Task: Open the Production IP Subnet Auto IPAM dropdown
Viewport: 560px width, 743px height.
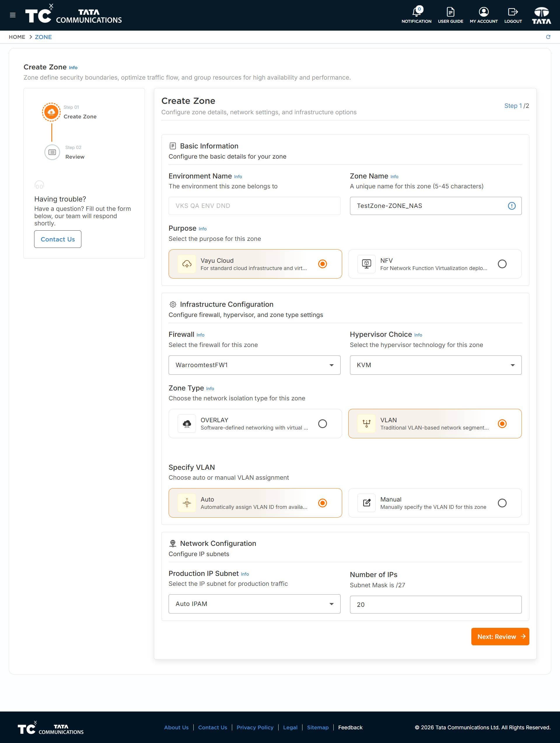Action: click(x=254, y=604)
